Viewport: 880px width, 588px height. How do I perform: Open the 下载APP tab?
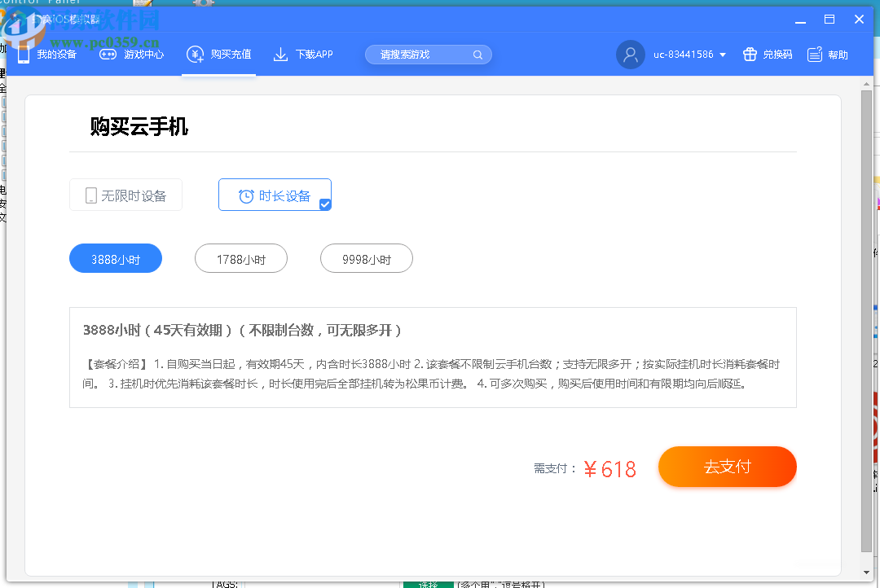[303, 54]
